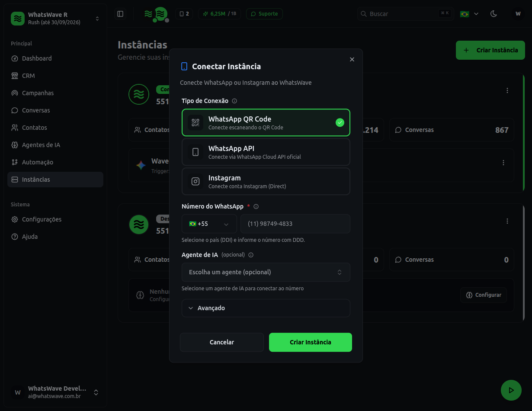Click green play button at bottom right
532x411 pixels.
(x=511, y=390)
